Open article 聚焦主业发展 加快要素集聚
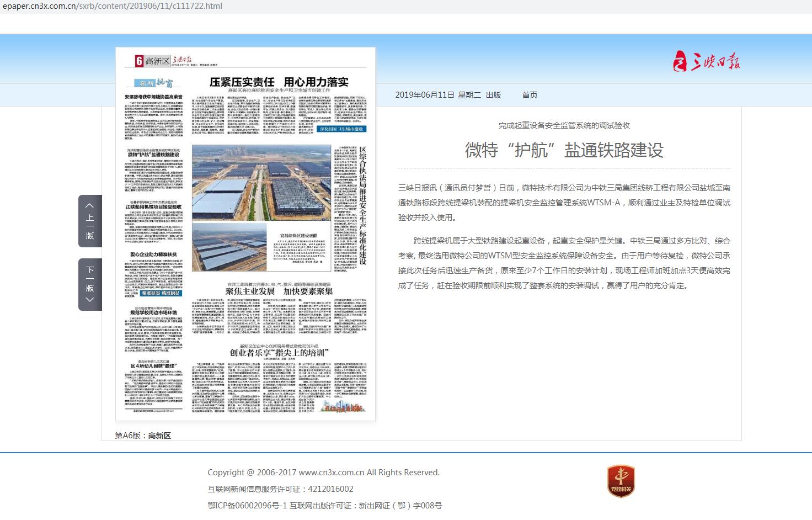This screenshot has height=520, width=812. [279, 291]
